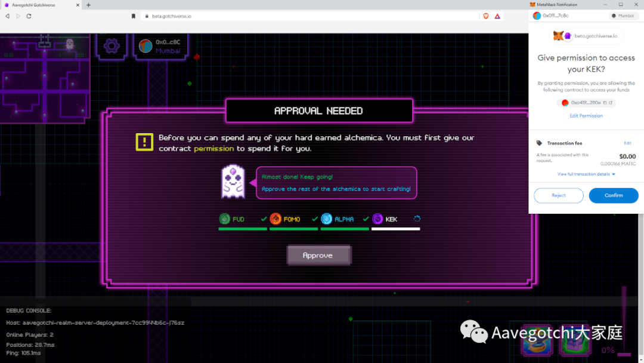Click the 'Ping: 105.1ms' debug line
Viewport: 644px width, 363px height.
click(23, 353)
